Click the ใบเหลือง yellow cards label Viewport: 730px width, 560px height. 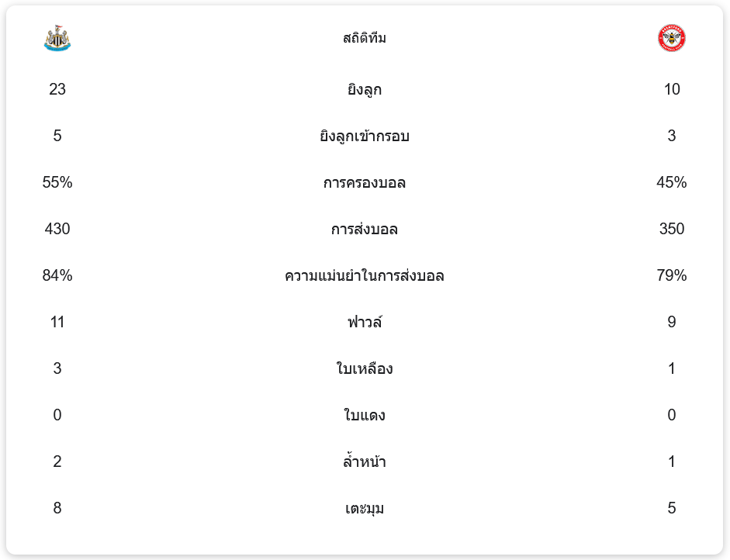click(x=365, y=369)
